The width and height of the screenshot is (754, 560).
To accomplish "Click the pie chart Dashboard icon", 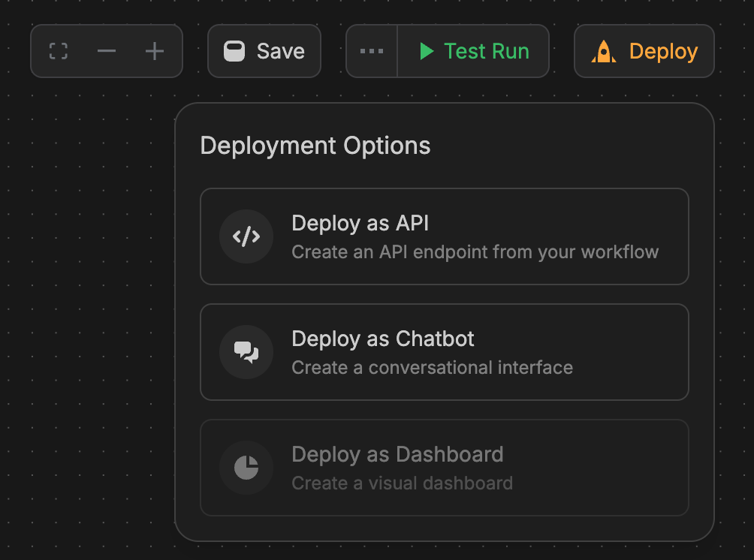I will (x=246, y=468).
